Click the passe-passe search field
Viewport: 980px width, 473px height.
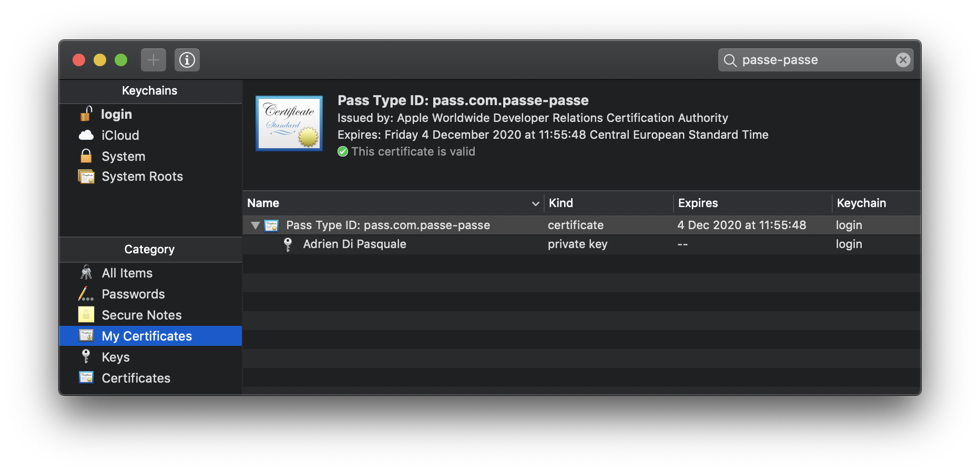tap(815, 60)
